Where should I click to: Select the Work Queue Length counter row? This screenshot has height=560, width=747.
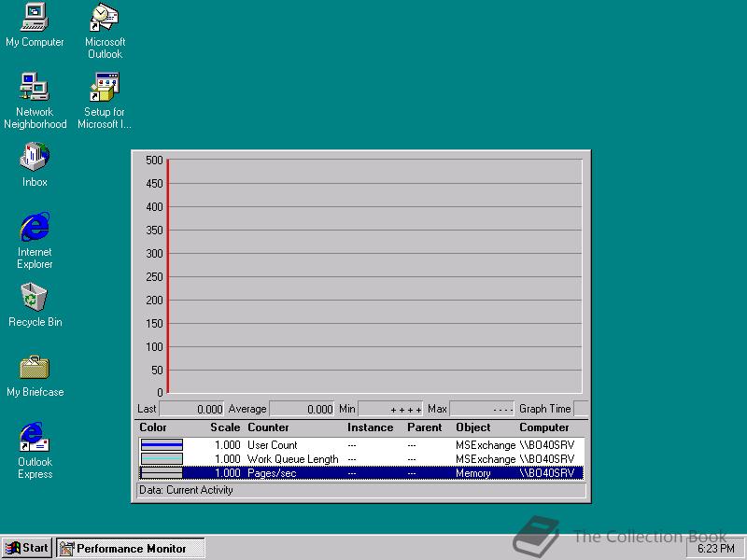pyautogui.click(x=361, y=459)
